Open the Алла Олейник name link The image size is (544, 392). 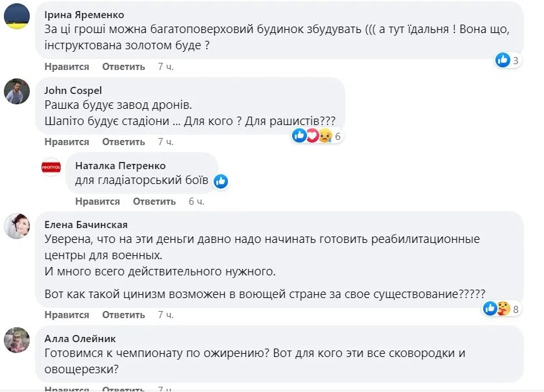80,338
